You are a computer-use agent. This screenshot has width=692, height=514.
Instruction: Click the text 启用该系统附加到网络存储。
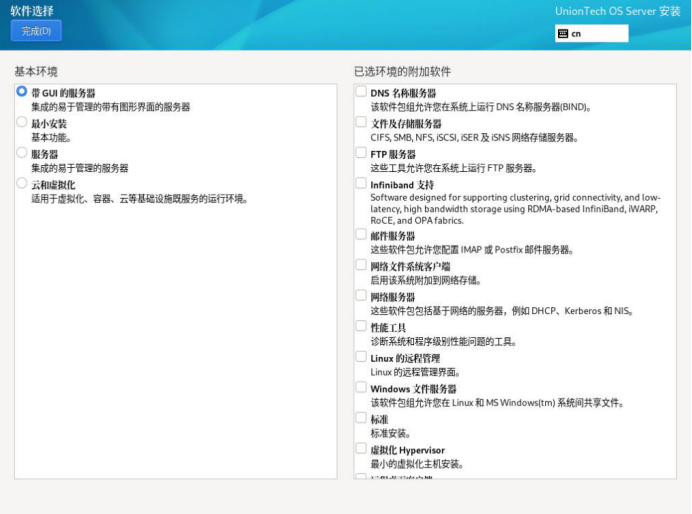pos(425,280)
